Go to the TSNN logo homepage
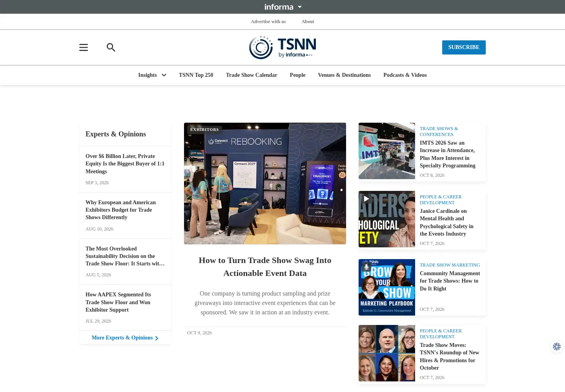The image size is (565, 392). coord(282,47)
